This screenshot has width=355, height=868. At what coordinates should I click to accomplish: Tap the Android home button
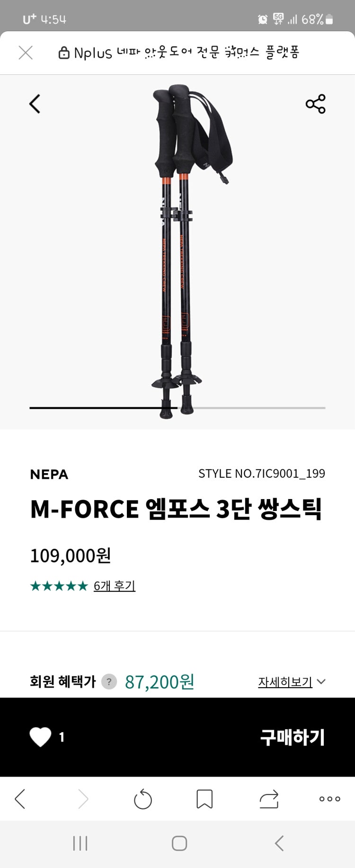tap(179, 843)
